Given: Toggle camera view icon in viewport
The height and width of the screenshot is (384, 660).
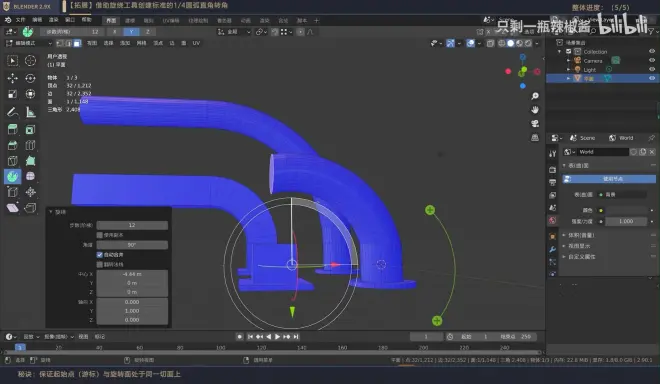Looking at the screenshot, I should pos(535,123).
